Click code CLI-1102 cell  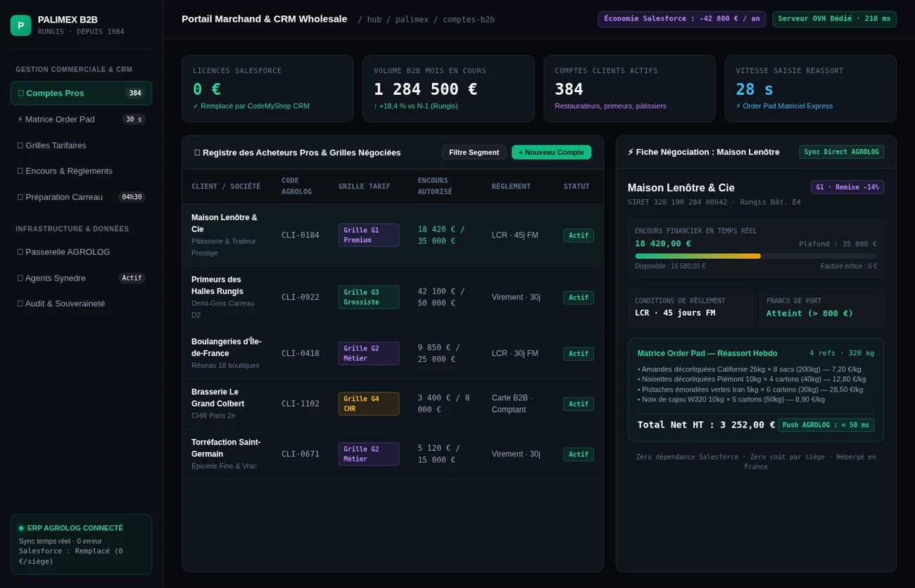(x=301, y=404)
